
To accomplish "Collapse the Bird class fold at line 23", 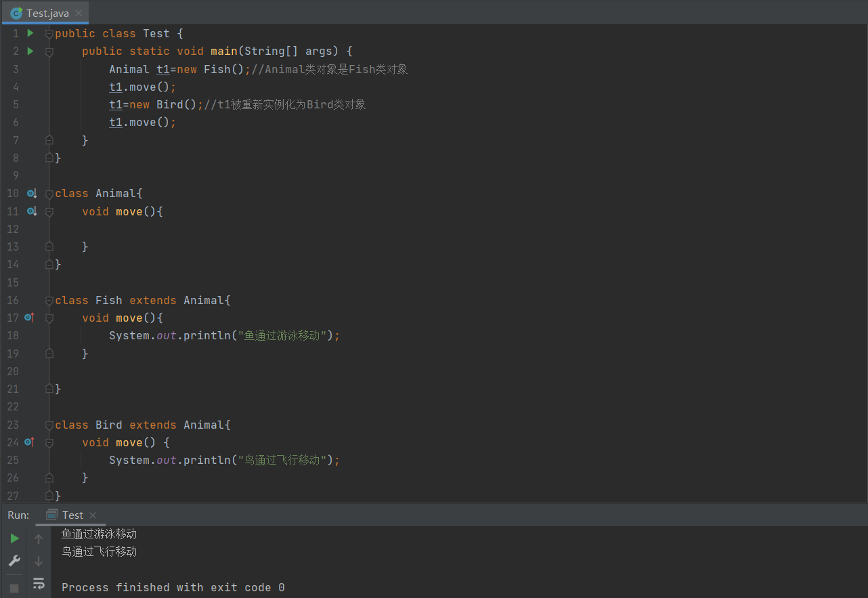I will click(49, 425).
